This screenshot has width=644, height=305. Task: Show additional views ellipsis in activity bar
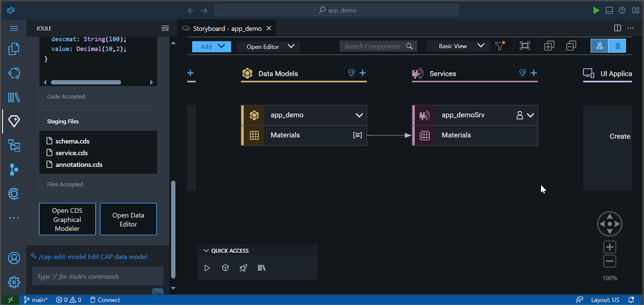14,218
